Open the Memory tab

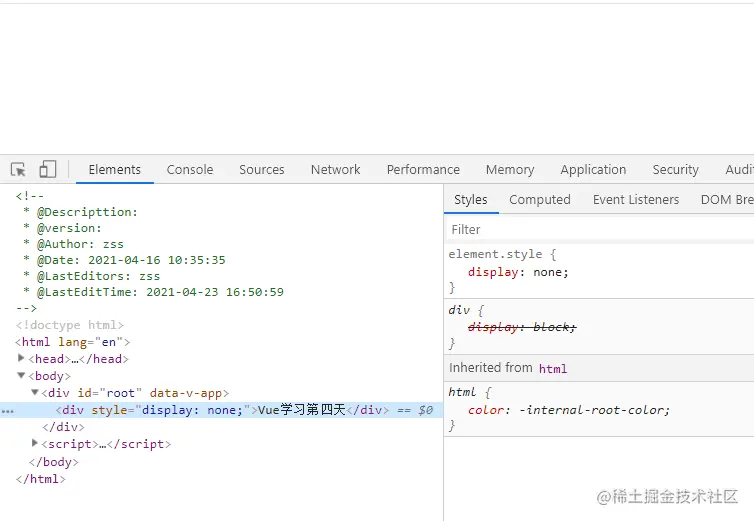pos(510,169)
